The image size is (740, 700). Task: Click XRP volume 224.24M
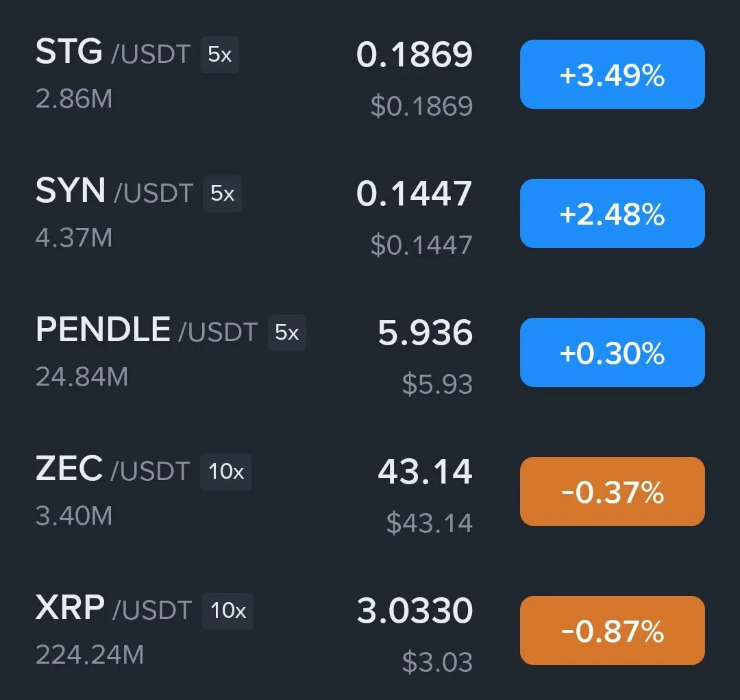tap(90, 655)
